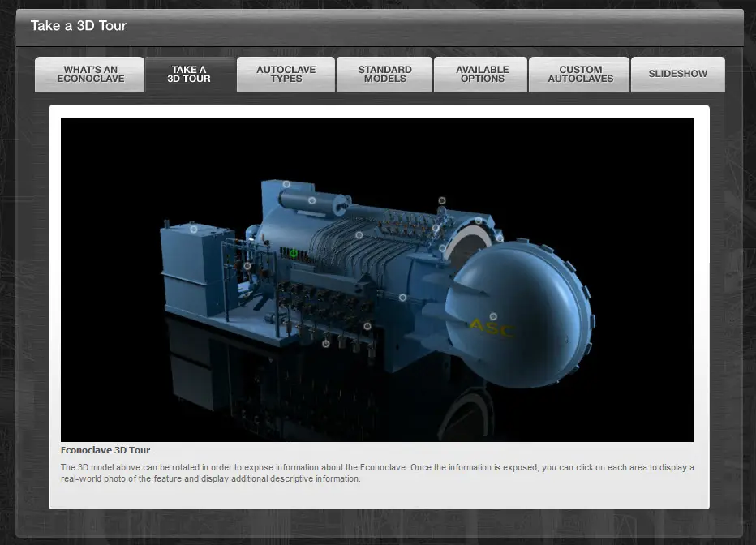Click the green highlighted hotspot on the vessel
Viewport: 756px width, 545px height.
[x=294, y=253]
